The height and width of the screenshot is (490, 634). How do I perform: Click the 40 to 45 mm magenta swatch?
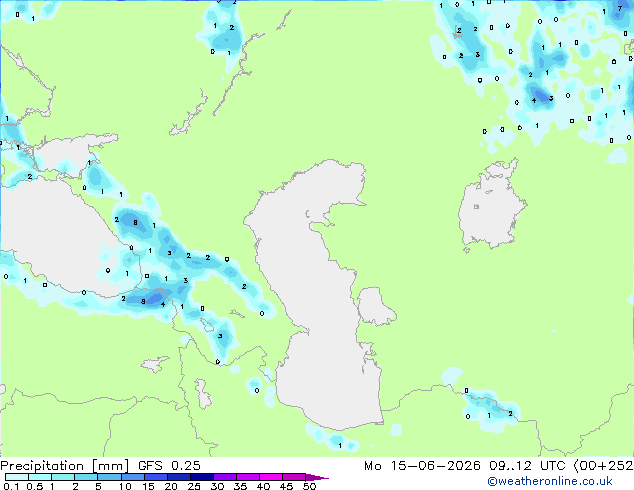pyautogui.click(x=271, y=477)
